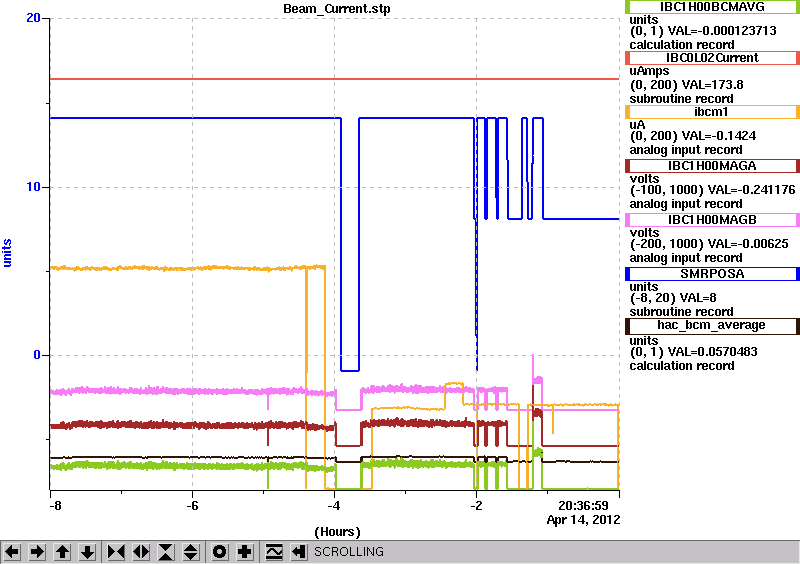
Task: Click the x-axis tick label -6
Action: [x=192, y=506]
